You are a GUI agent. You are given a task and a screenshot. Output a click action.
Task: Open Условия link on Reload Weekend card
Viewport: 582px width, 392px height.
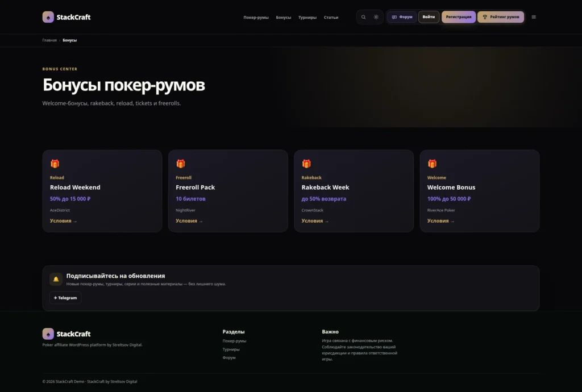point(64,221)
